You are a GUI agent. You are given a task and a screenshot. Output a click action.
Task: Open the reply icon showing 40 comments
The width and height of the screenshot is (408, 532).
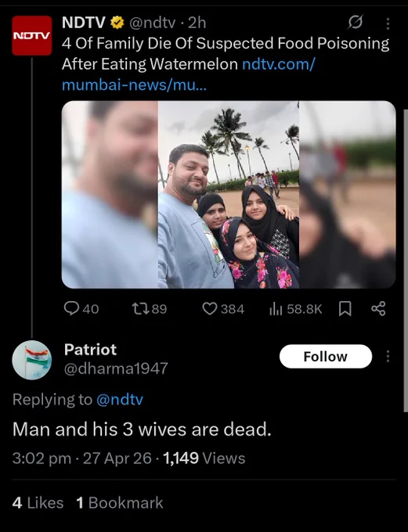pyautogui.click(x=71, y=309)
